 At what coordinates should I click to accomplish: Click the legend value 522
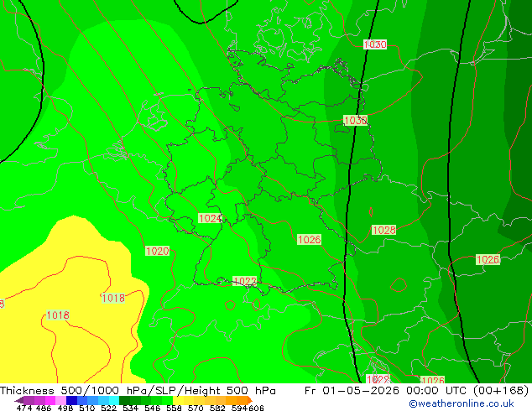pyautogui.click(x=108, y=408)
